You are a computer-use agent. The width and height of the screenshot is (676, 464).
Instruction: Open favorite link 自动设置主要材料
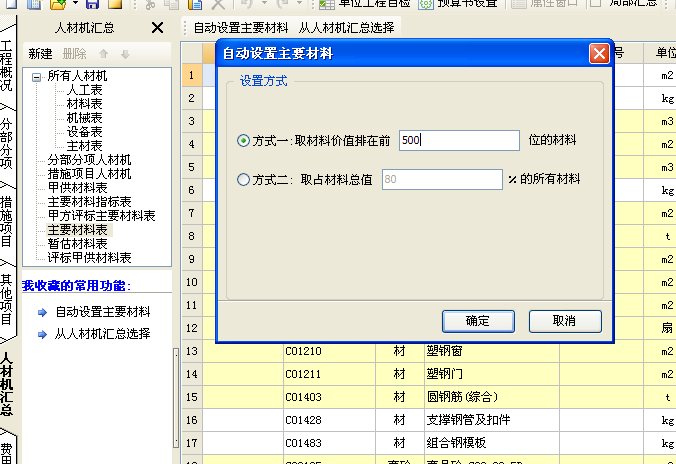point(103,312)
